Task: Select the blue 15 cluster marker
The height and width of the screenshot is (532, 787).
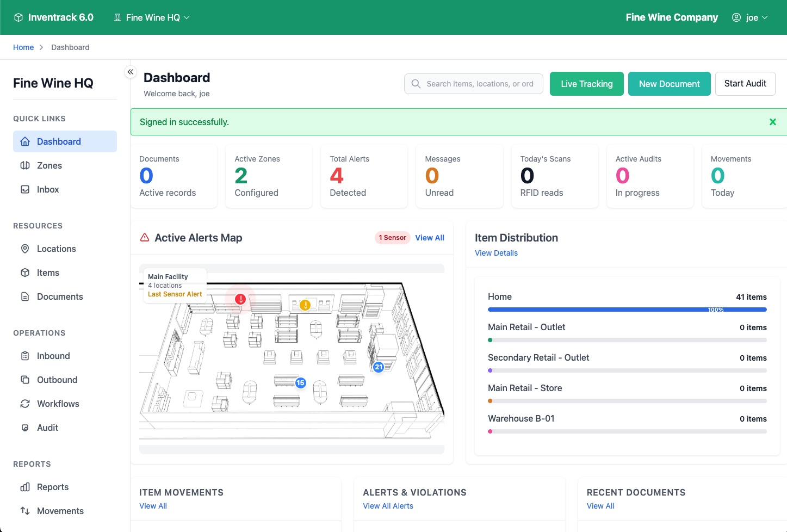Action: [x=300, y=383]
